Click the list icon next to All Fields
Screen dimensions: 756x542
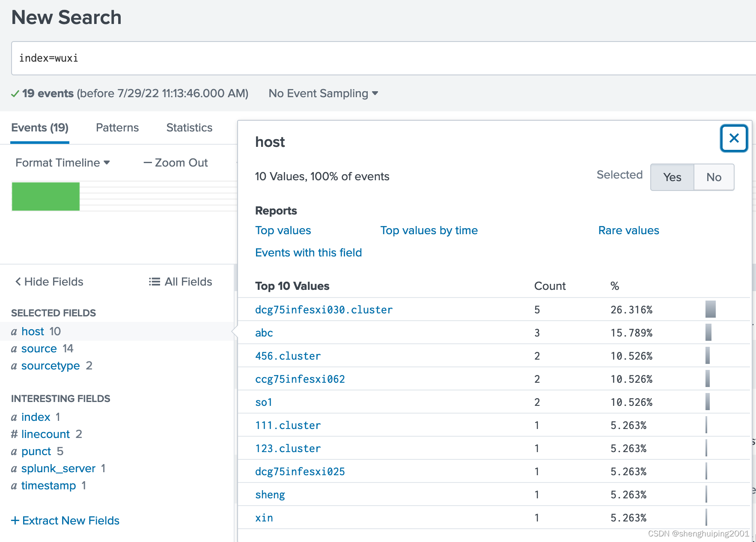point(153,281)
